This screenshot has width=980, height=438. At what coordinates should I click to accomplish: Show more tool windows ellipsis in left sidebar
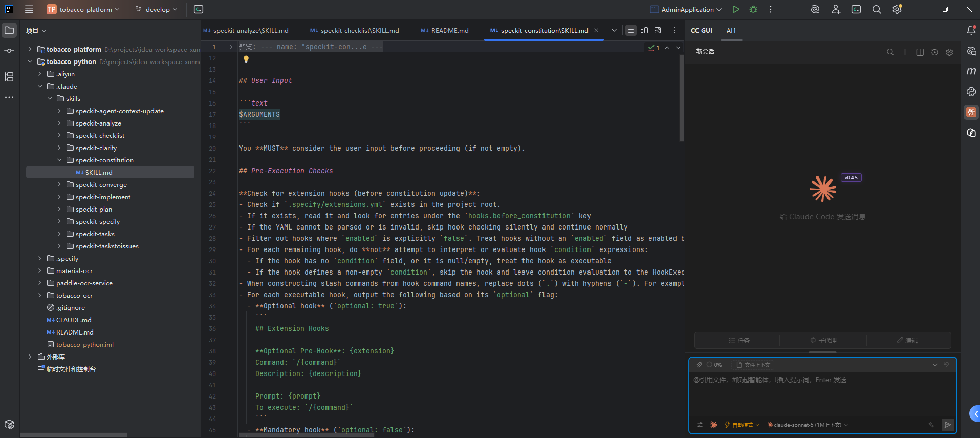click(9, 97)
